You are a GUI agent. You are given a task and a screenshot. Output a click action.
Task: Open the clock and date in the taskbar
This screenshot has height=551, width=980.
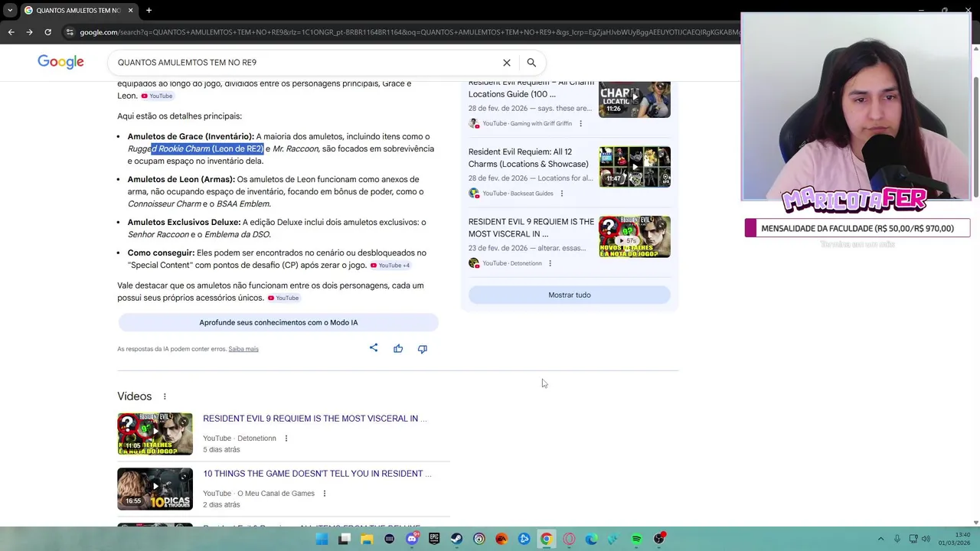point(955,539)
